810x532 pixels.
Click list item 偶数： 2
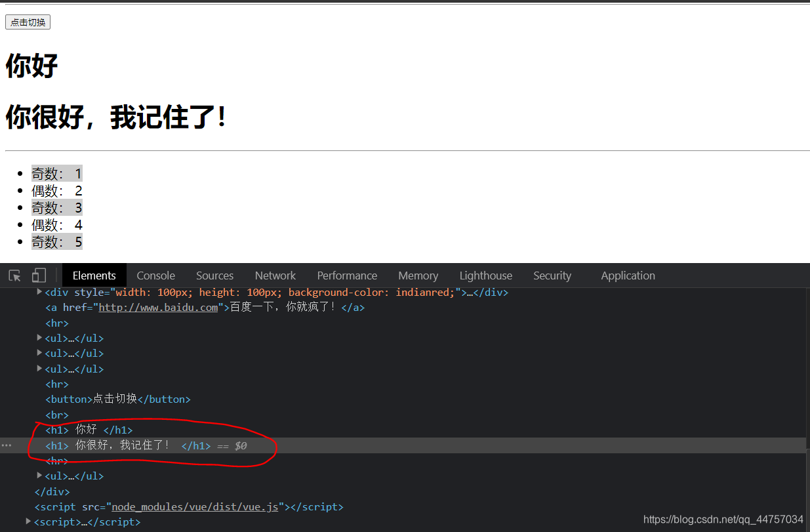click(x=57, y=191)
